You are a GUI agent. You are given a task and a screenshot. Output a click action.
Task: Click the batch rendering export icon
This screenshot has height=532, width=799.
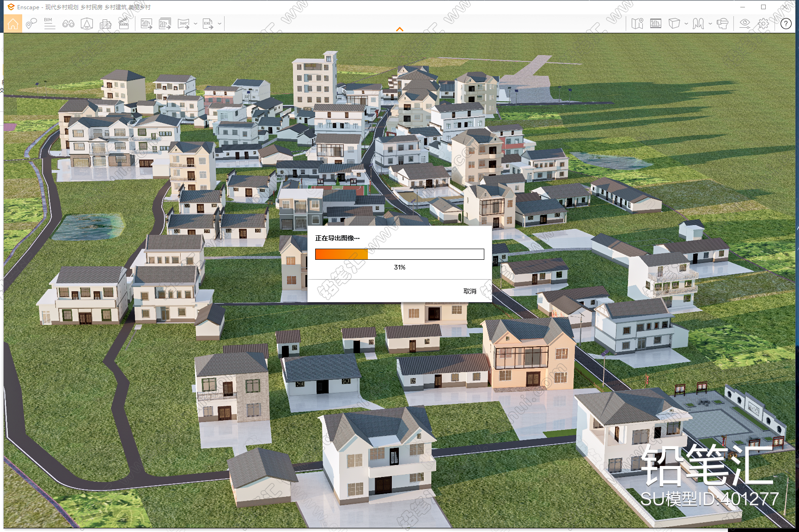coord(165,24)
